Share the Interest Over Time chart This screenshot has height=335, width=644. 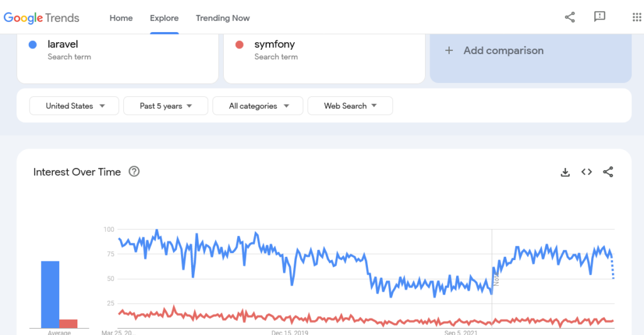pos(608,172)
